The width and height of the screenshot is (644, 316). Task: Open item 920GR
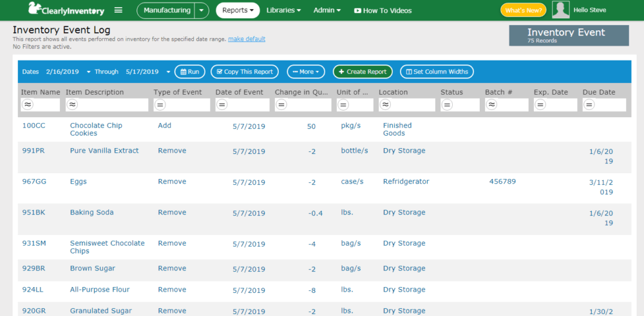tap(34, 311)
